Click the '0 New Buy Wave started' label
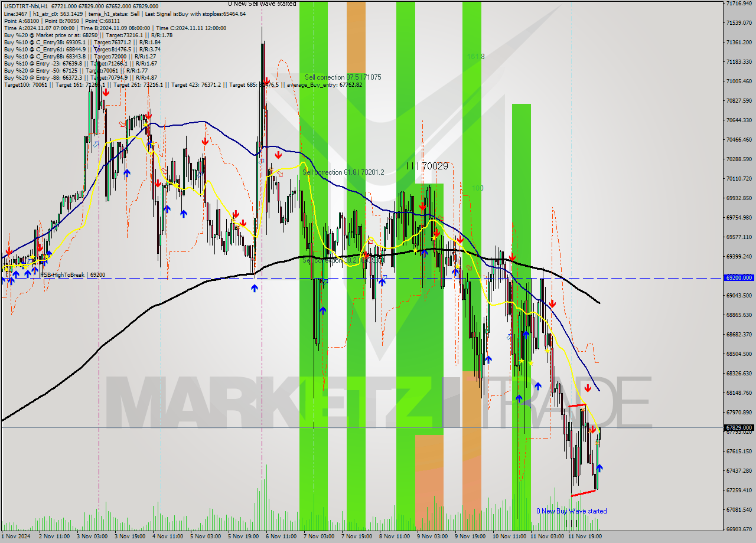Screen dimensions: 756x543 pyautogui.click(x=571, y=511)
